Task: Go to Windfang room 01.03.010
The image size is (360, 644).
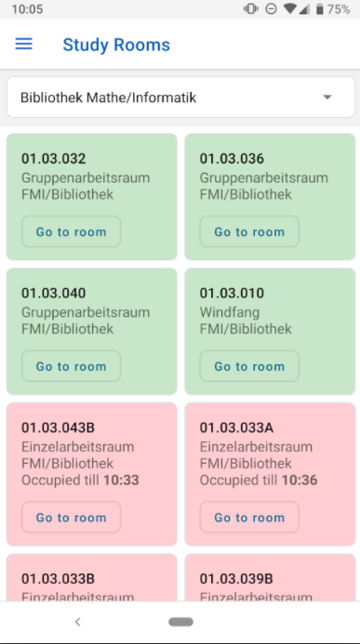Action: pyautogui.click(x=249, y=366)
